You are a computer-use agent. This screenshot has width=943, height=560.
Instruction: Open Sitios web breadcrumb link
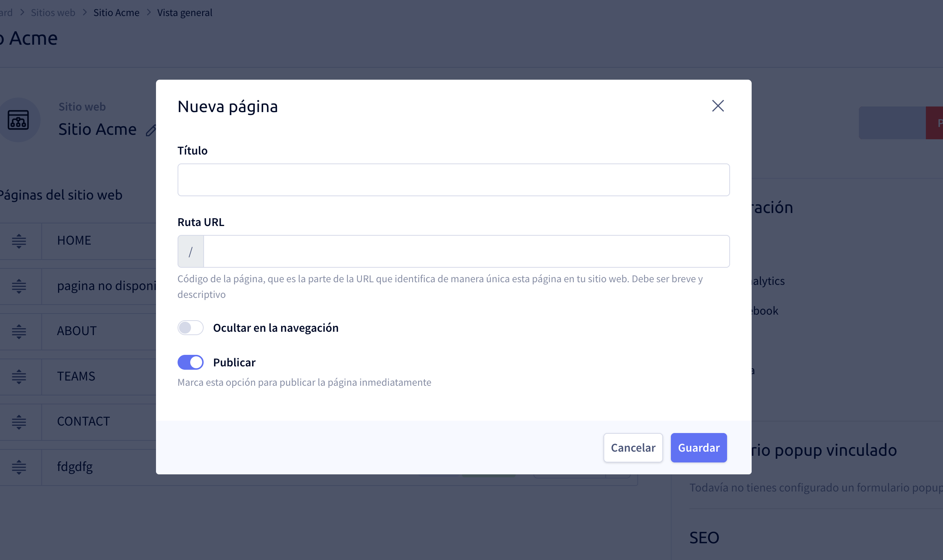coord(53,12)
